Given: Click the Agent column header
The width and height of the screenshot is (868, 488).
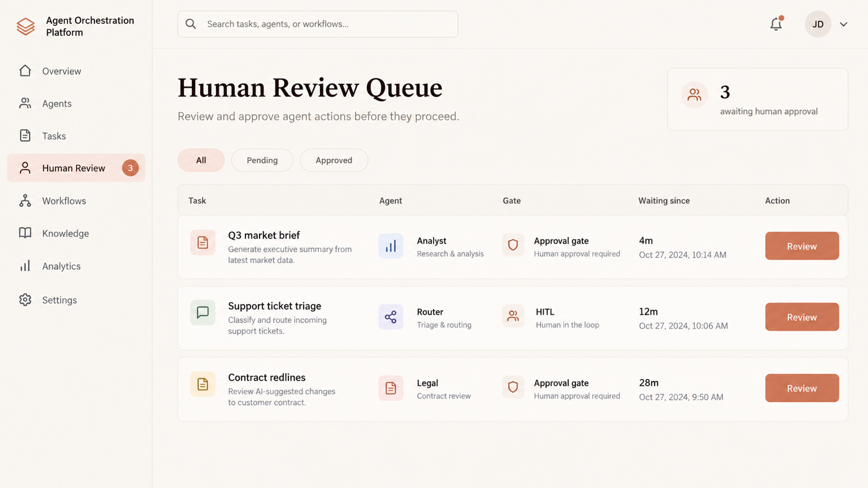Looking at the screenshot, I should pyautogui.click(x=391, y=201).
